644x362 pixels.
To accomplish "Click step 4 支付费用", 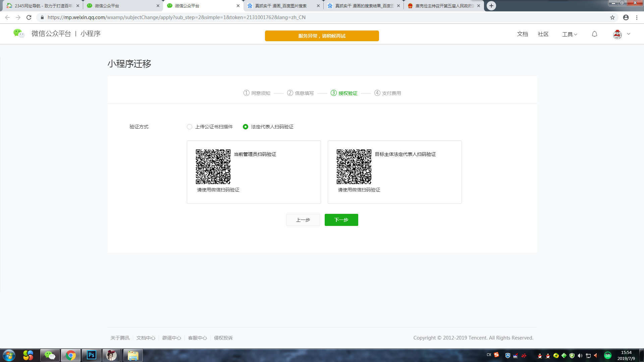I will (x=387, y=93).
